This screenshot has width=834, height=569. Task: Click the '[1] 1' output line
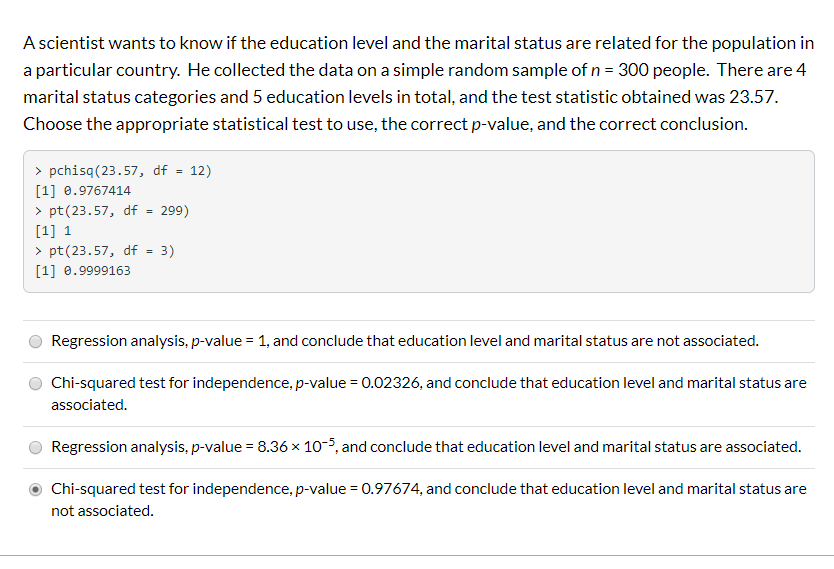[x=53, y=231]
